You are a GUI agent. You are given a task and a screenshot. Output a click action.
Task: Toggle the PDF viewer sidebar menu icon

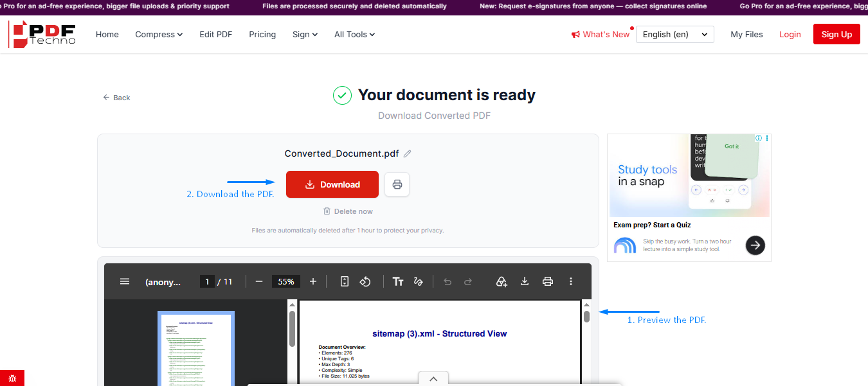tap(125, 281)
